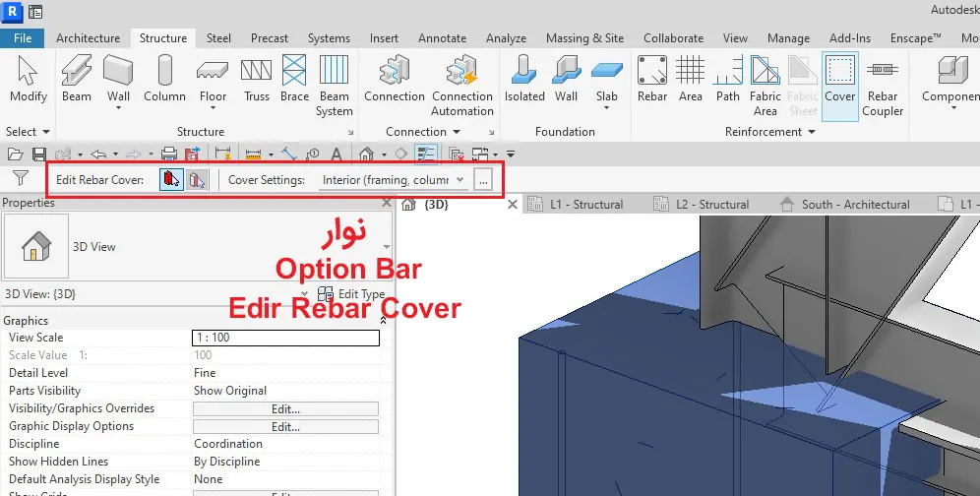
Task: Edit Graphic Display Options
Action: click(x=285, y=426)
